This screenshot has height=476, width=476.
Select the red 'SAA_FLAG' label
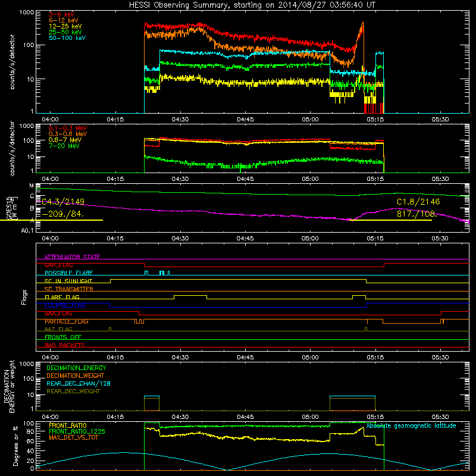coord(58,314)
